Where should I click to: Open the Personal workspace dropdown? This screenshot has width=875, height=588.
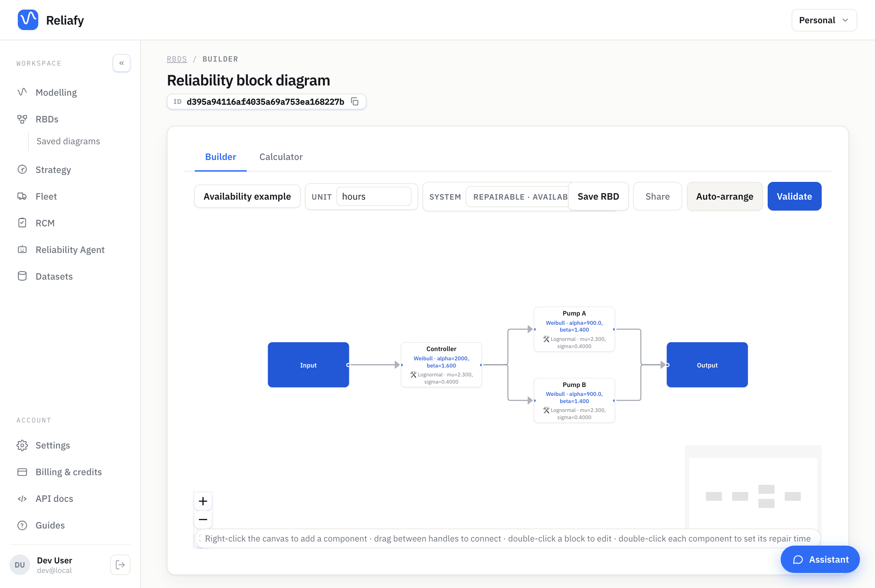coord(824,20)
